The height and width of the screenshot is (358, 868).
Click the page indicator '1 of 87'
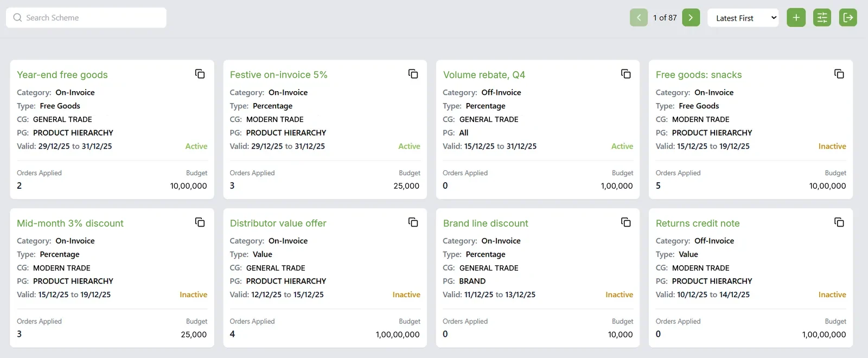point(665,18)
